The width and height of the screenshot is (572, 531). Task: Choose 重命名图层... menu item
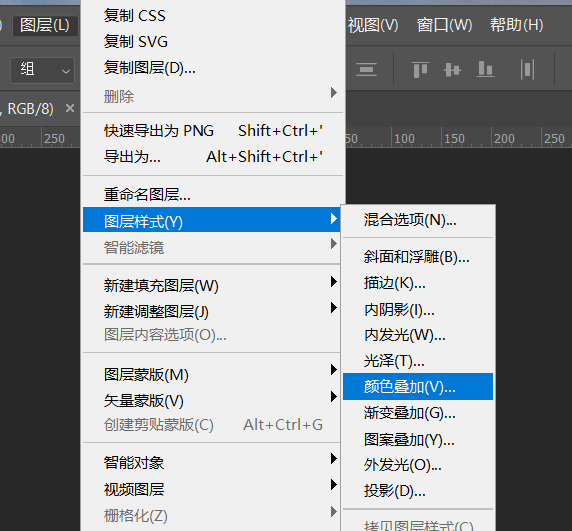coord(213,194)
